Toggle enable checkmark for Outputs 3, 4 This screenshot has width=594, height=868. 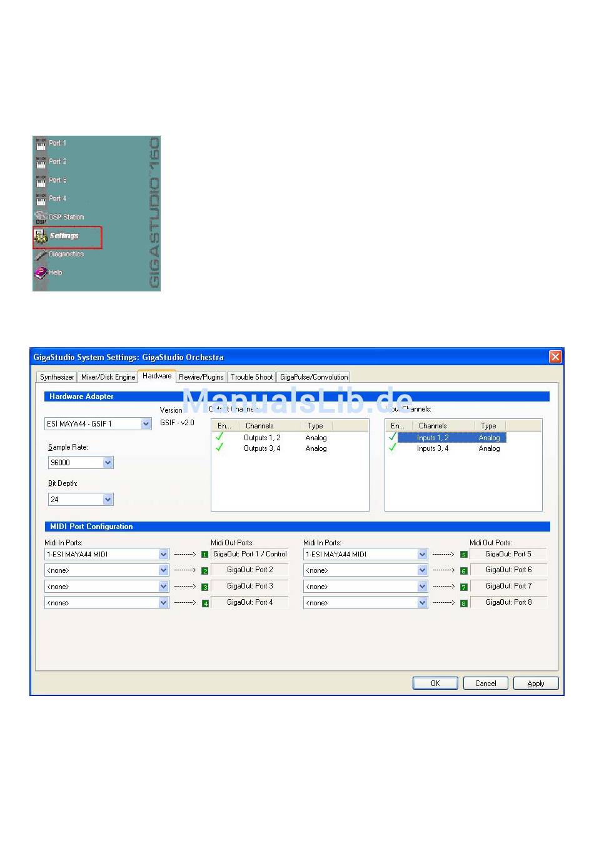219,448
